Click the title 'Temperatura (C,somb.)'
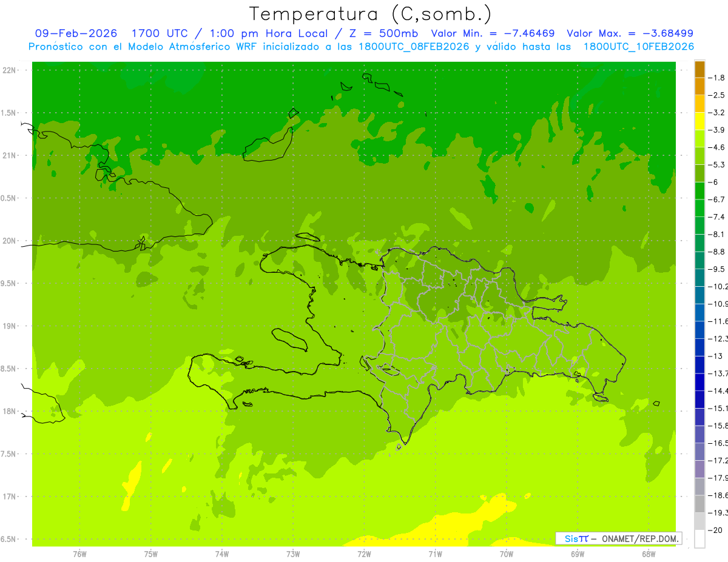 371,14
